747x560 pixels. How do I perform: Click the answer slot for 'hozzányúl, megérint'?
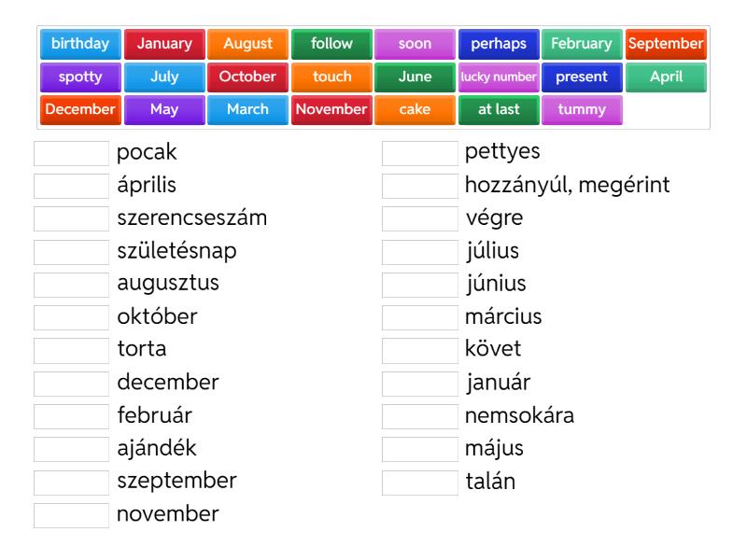[419, 186]
